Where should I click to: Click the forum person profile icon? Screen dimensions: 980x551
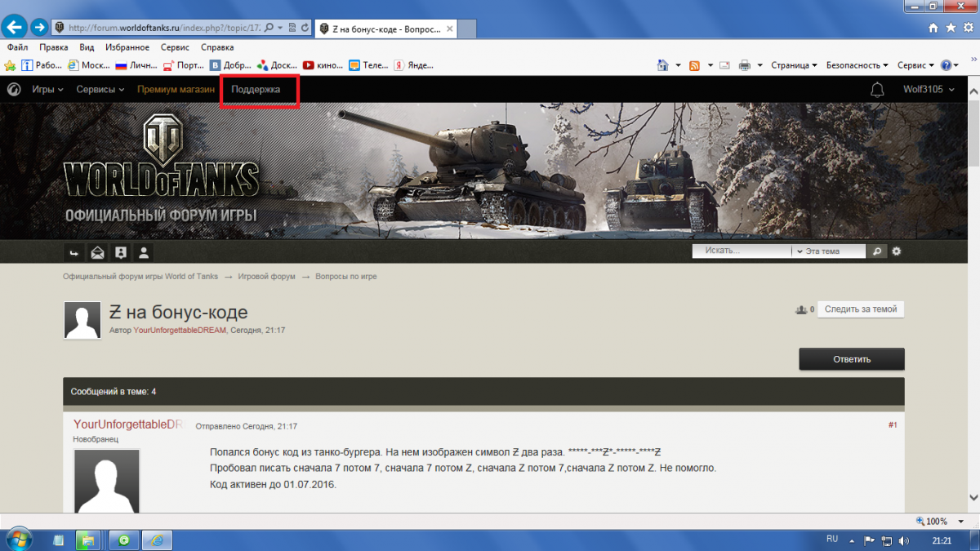coord(143,251)
